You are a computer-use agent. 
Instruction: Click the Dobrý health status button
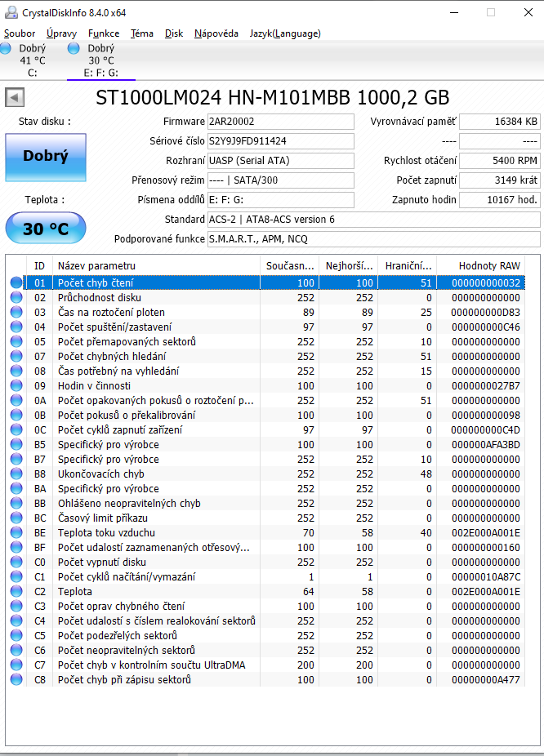pyautogui.click(x=45, y=157)
